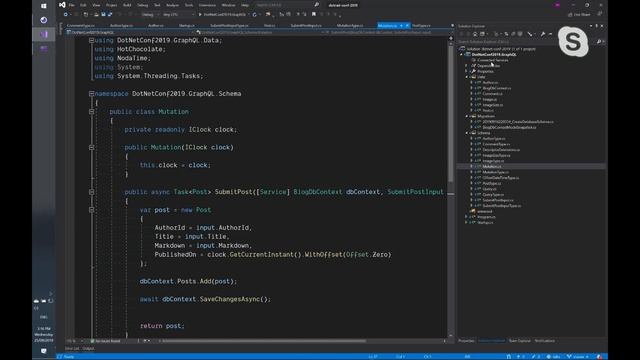Switch to the Team Explorer panel tab
The image size is (640, 360).
[520, 340]
